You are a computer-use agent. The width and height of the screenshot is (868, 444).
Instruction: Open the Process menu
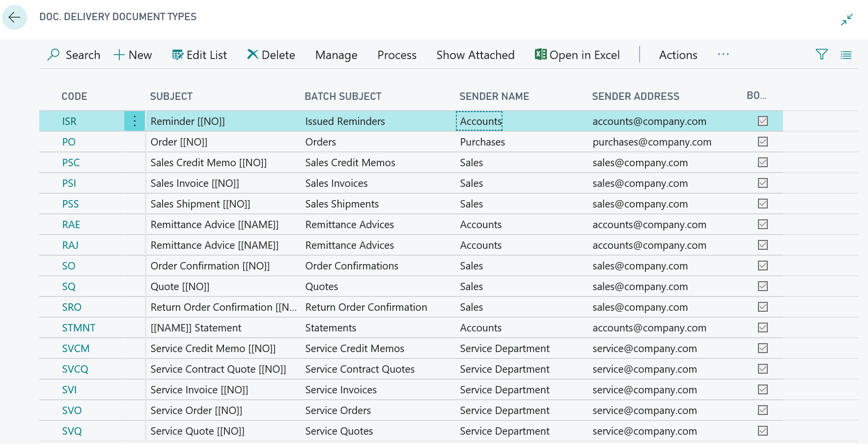396,55
